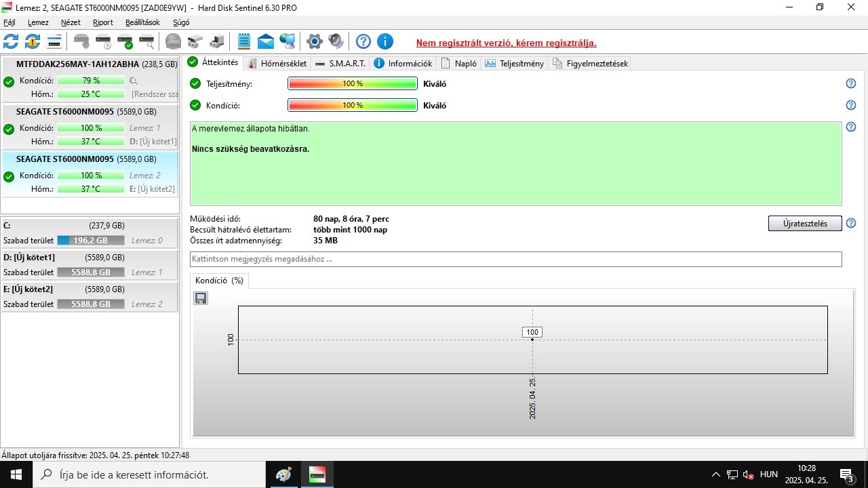The width and height of the screenshot is (868, 488).
Task: Select the D: [Új kötet1] volume
Action: [90, 264]
